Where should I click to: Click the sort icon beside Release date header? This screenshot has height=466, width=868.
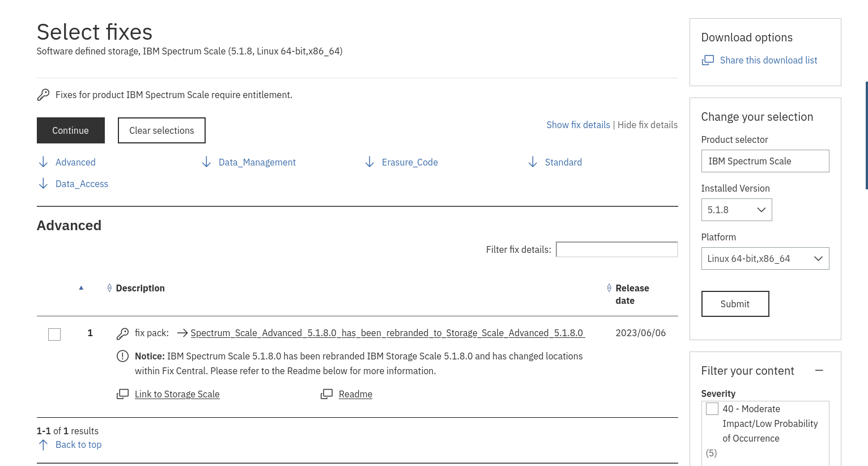coord(609,288)
